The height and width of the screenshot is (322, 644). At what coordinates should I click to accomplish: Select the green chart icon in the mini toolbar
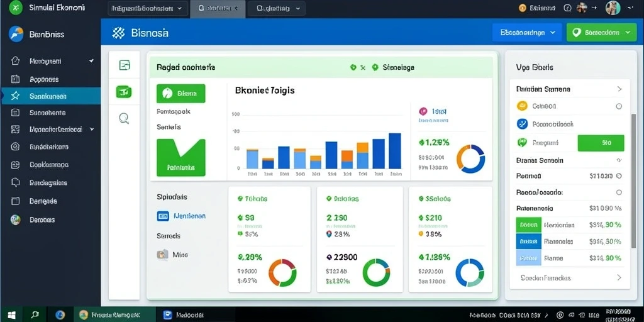click(x=124, y=92)
